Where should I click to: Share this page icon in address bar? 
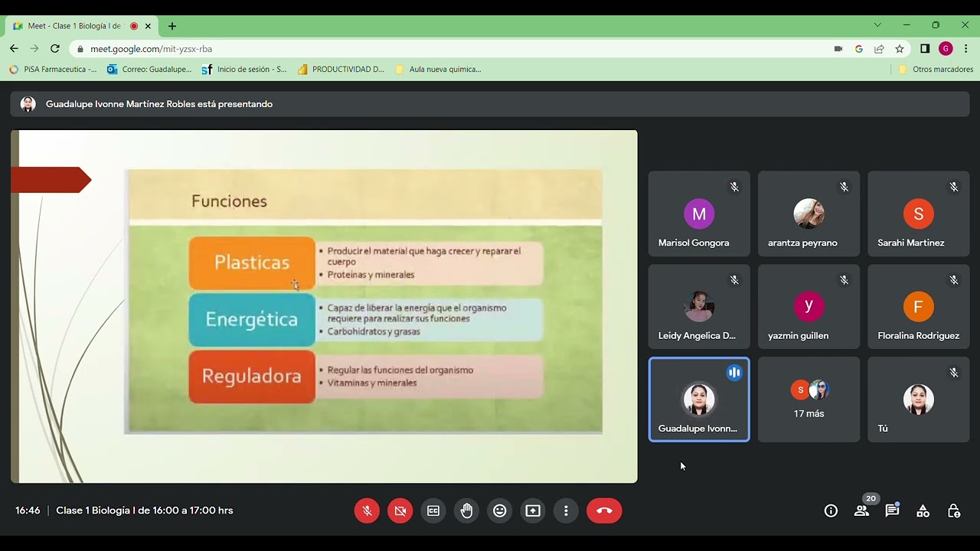point(879,48)
